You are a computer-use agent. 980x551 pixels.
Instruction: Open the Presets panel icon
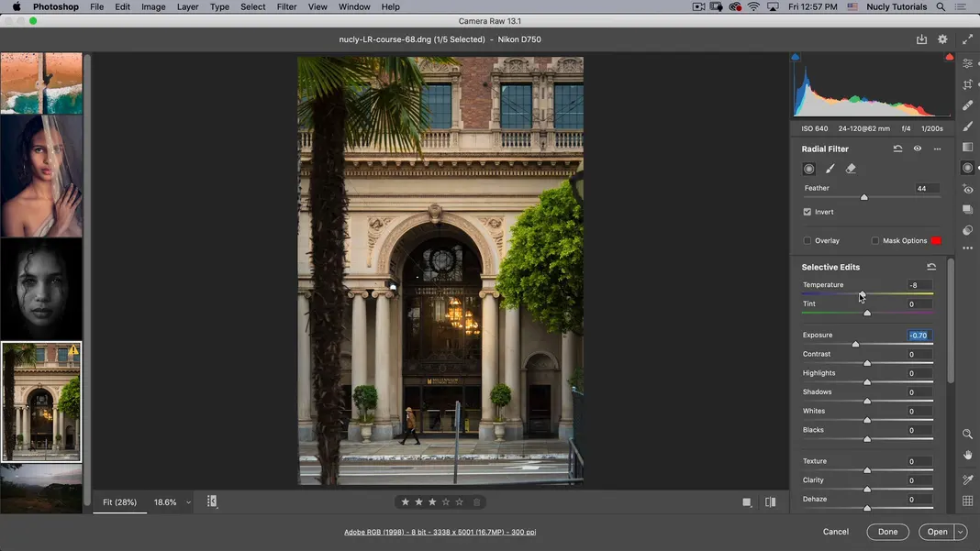967,230
